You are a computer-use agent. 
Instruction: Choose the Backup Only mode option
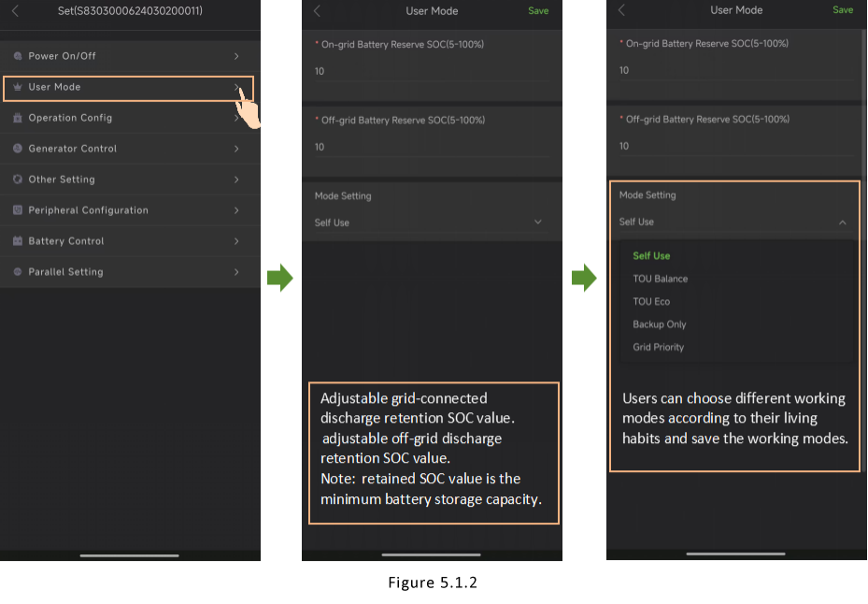point(659,324)
